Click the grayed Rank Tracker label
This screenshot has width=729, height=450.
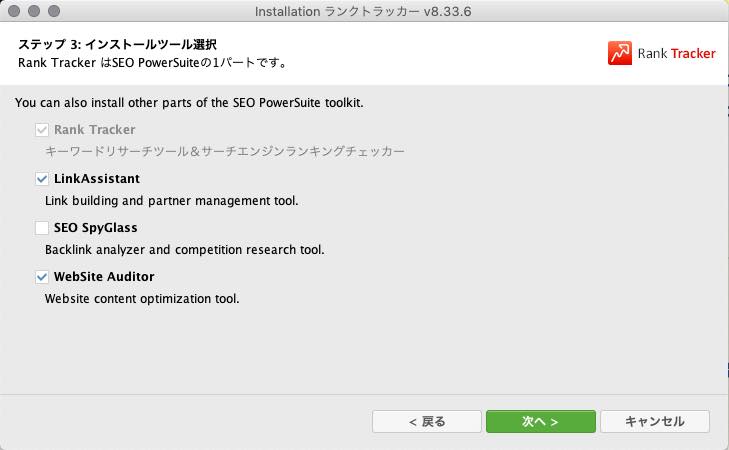tap(94, 130)
